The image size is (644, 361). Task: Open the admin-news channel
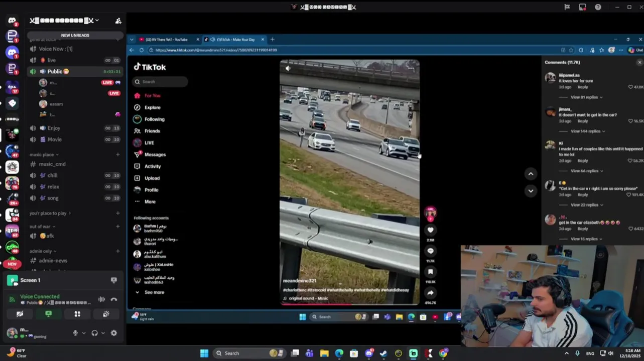75,261
